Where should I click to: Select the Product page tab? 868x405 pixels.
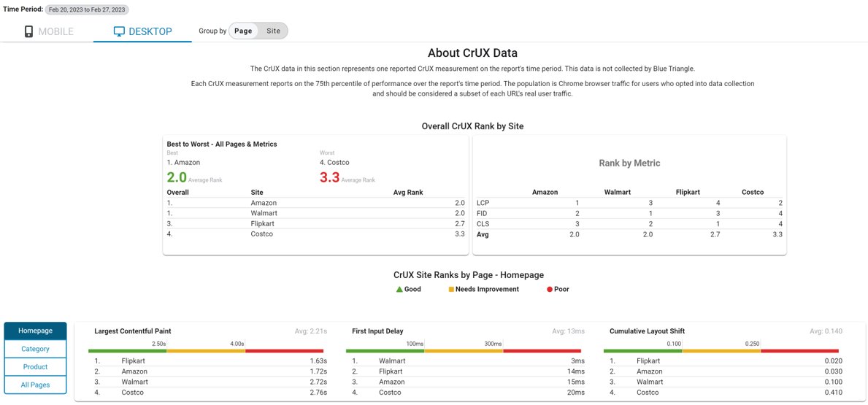click(x=36, y=367)
